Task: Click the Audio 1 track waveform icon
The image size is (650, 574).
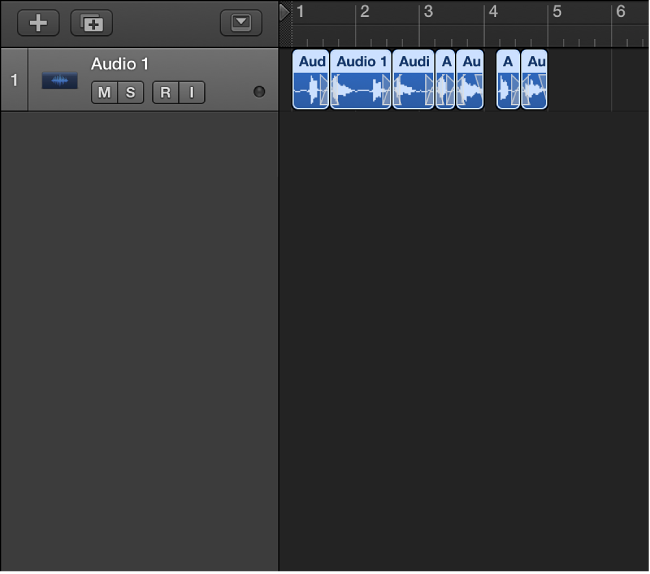Action: pos(59,80)
